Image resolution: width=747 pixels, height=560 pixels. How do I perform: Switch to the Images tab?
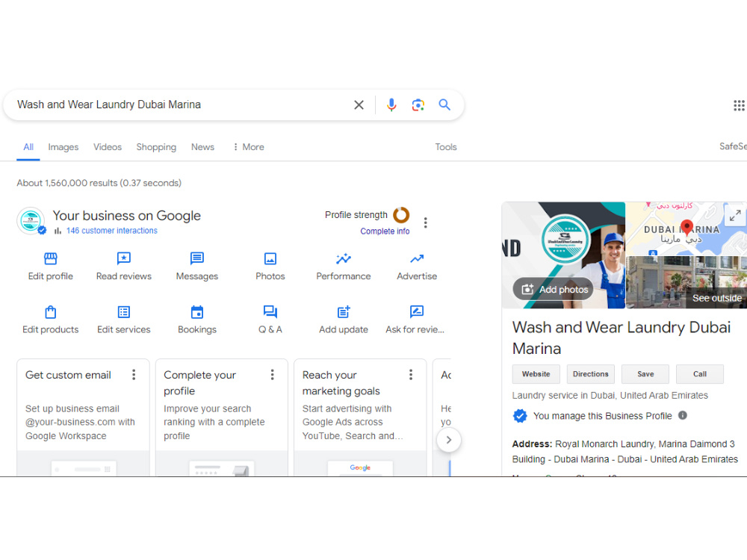(63, 147)
